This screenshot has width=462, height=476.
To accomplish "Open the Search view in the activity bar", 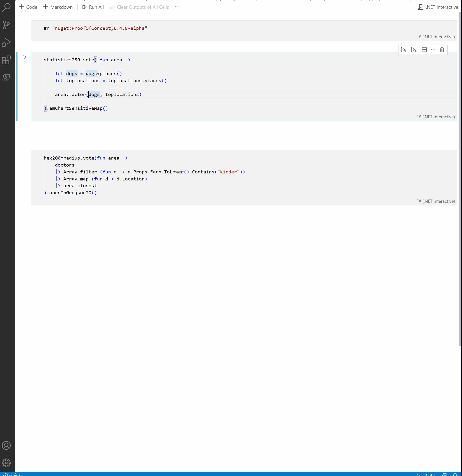I will point(6,7).
